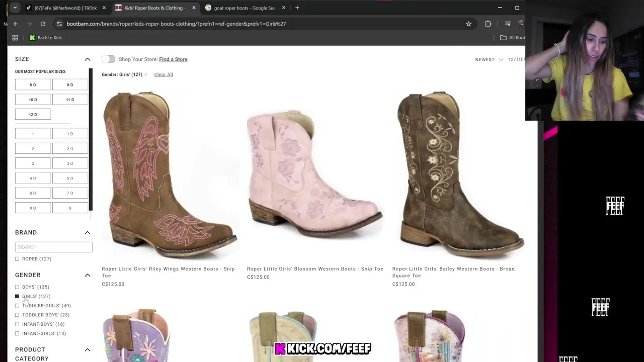Select popular size 11 D
Viewport: 644px width, 362px height.
tap(70, 100)
